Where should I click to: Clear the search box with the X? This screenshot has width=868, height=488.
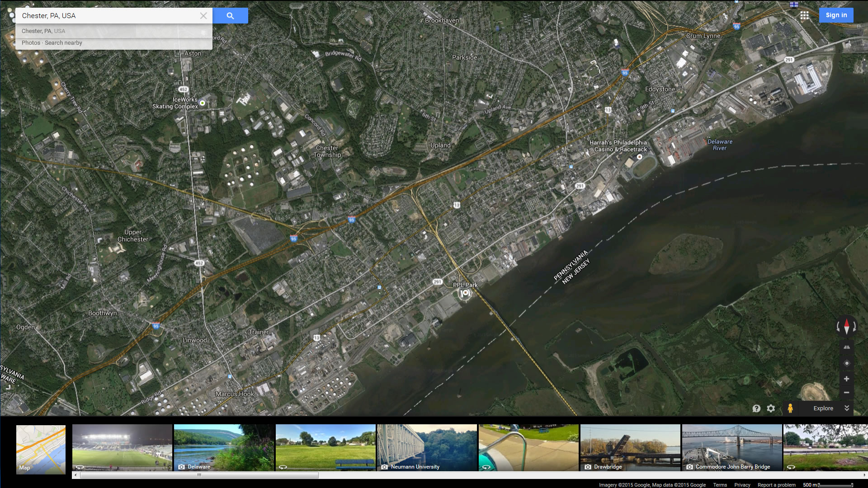coord(203,16)
